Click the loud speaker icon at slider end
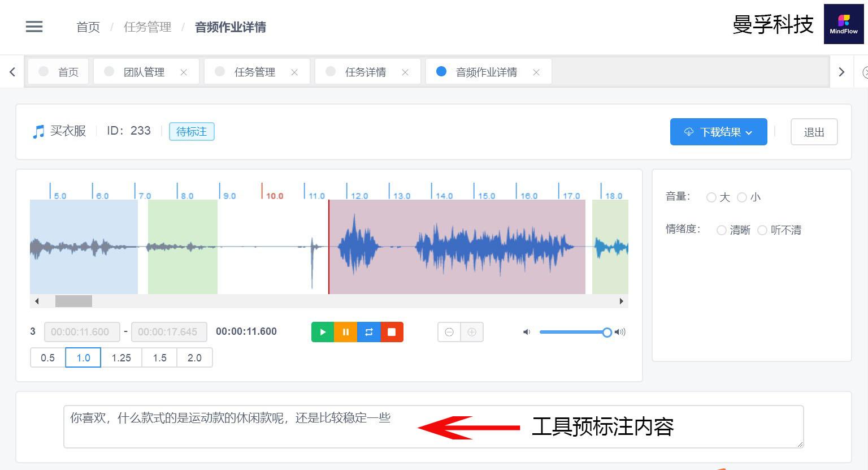The height and width of the screenshot is (470, 868). tap(620, 332)
